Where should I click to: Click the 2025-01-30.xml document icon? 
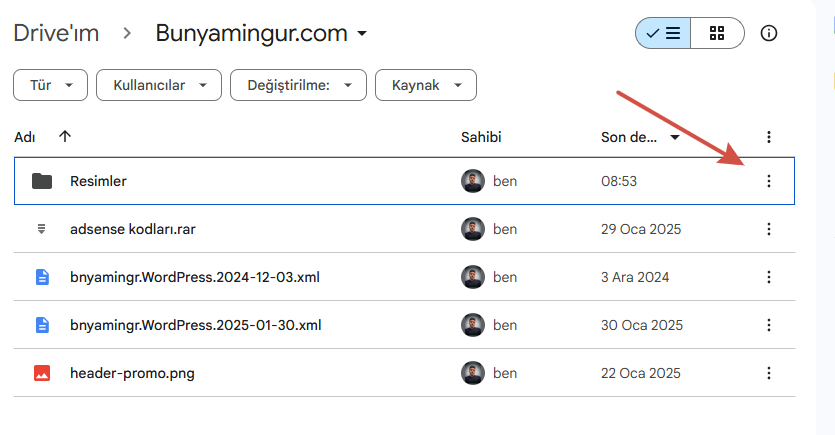pos(42,325)
